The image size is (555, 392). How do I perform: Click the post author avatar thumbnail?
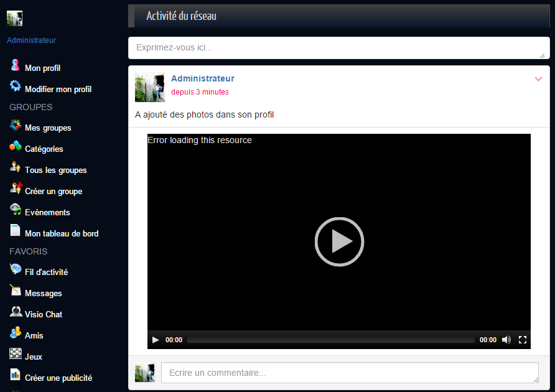(150, 87)
